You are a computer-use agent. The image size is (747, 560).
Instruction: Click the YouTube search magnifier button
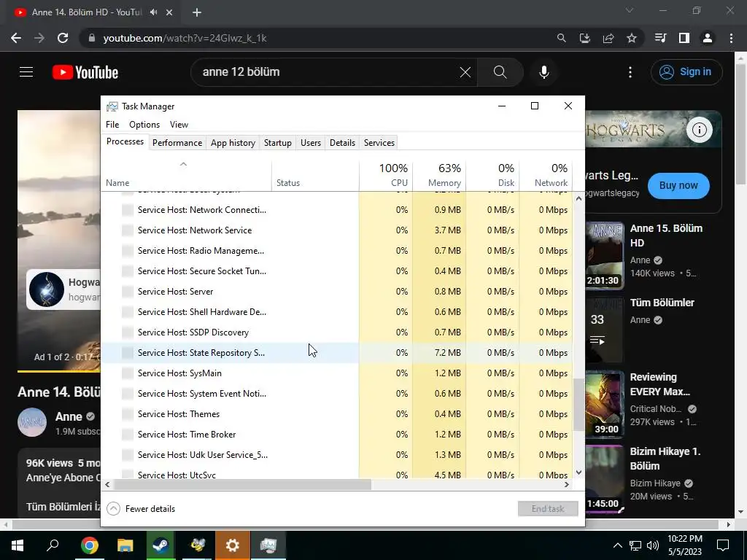click(500, 72)
